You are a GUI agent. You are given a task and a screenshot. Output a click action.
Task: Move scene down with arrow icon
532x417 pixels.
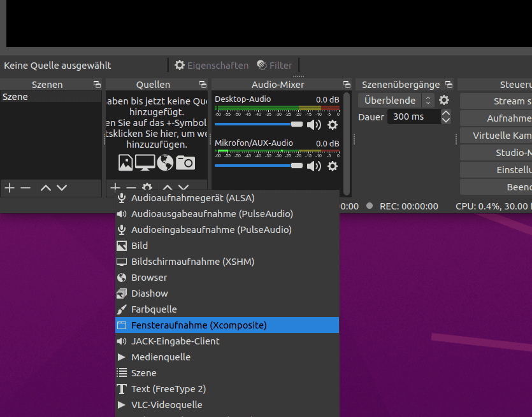point(62,188)
